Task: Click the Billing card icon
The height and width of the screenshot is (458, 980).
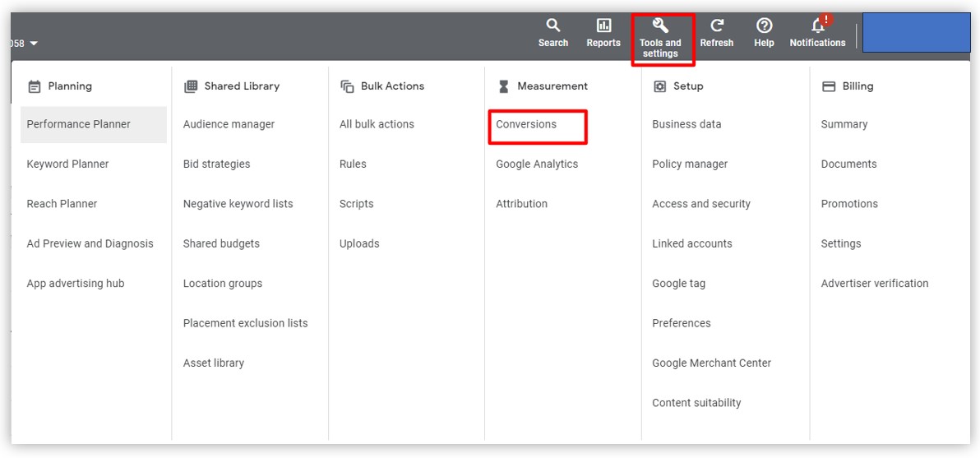Action: tap(829, 86)
